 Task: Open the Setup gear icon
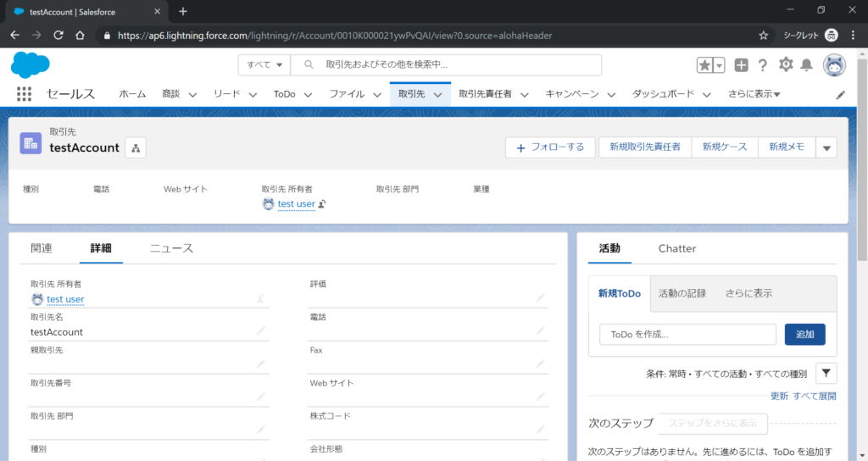786,65
